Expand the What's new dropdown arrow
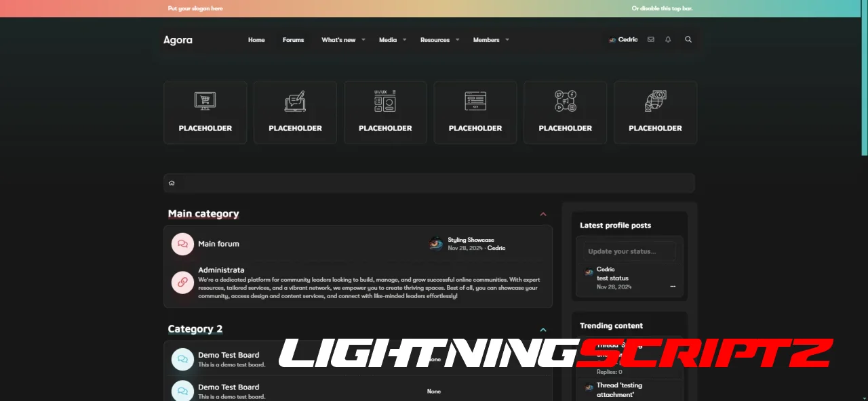The width and height of the screenshot is (868, 401). (x=363, y=40)
